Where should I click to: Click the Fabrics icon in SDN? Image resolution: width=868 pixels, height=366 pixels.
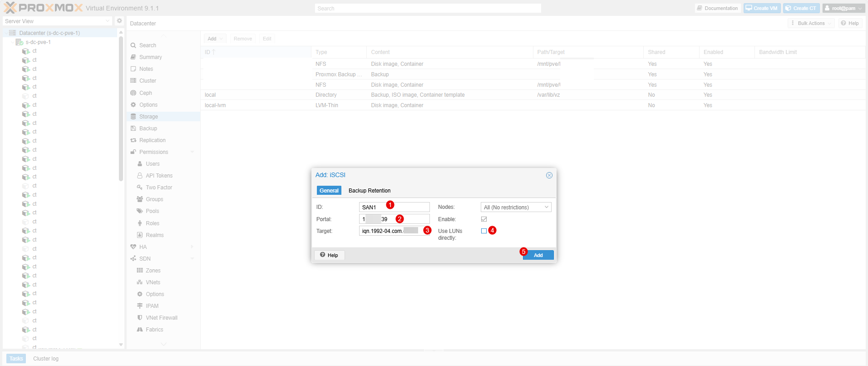coord(140,330)
